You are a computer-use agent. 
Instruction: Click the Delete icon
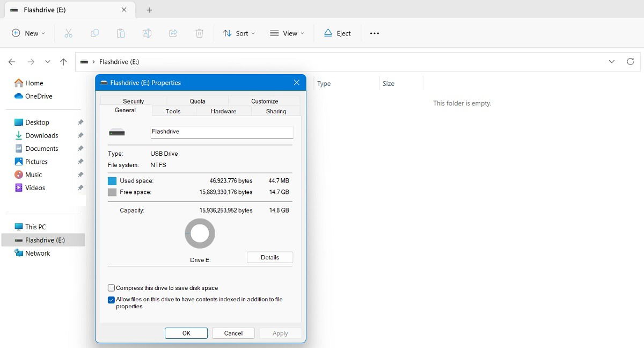tap(199, 33)
